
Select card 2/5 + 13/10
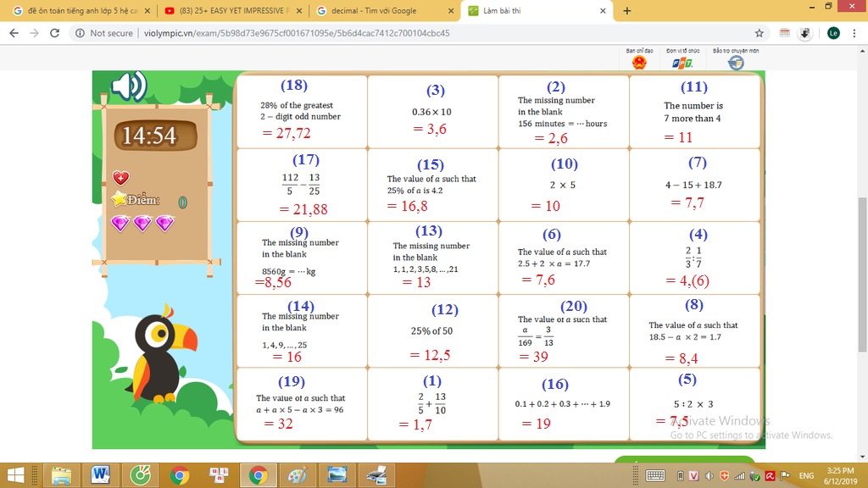pyautogui.click(x=432, y=404)
